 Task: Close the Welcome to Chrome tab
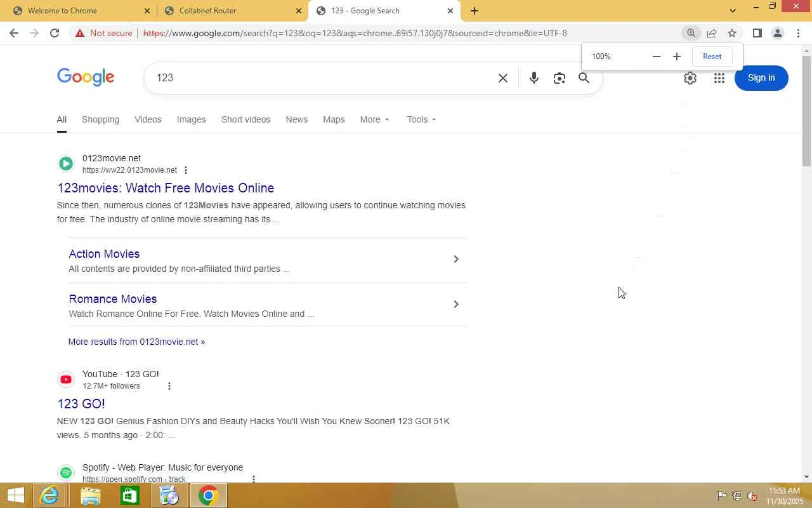[x=147, y=11]
